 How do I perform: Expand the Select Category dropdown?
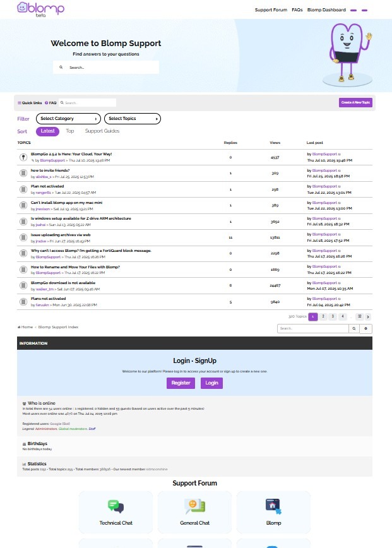[68, 119]
